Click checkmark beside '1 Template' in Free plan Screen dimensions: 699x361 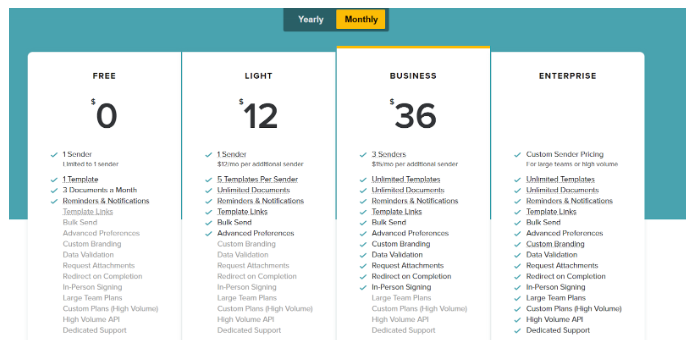(54, 180)
